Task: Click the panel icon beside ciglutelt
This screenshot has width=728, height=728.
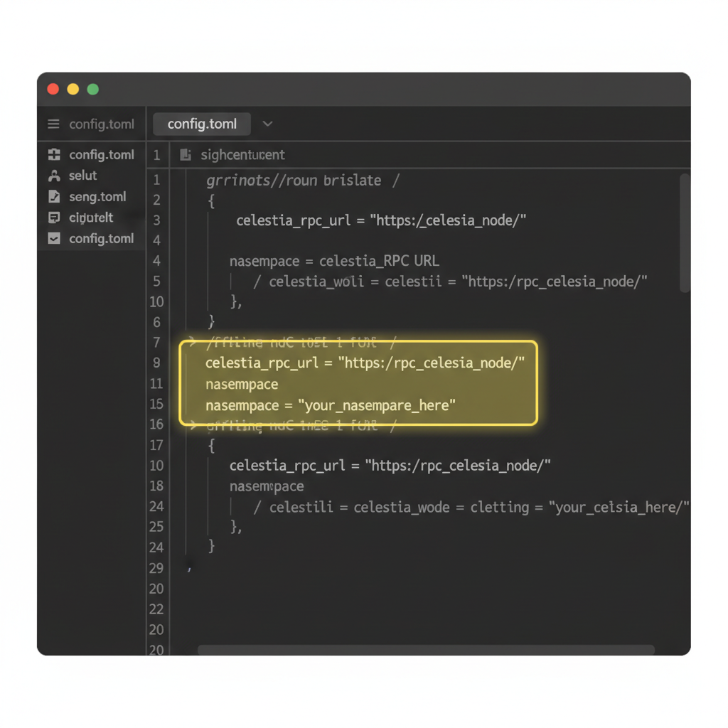Action: tap(54, 218)
